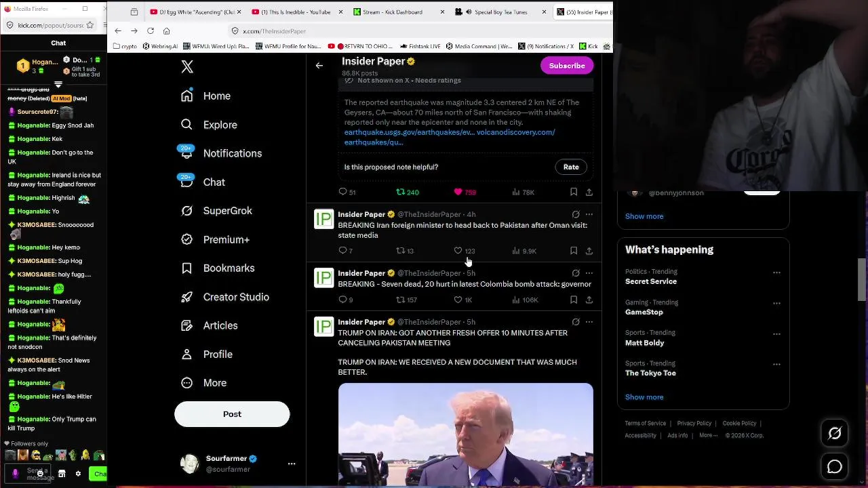Open Secret Service trending topic
Screen dimensions: 868x488
[651, 281]
